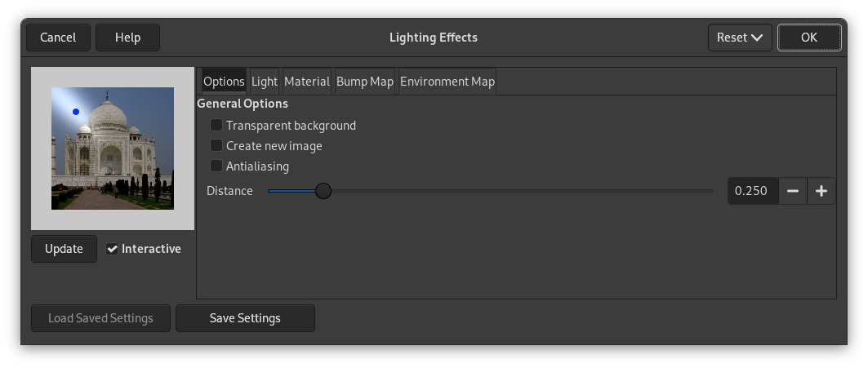Viewport: 868px width, 368px height.
Task: Open the Material tab
Action: pos(306,82)
